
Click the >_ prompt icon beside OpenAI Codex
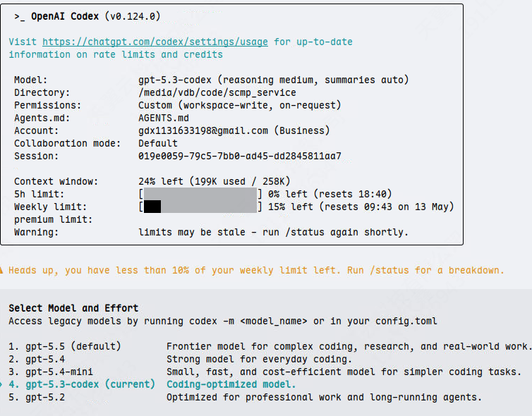[x=19, y=17]
